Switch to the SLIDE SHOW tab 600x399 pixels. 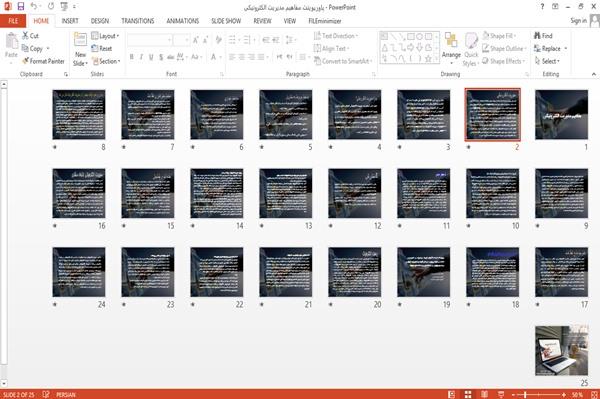click(x=226, y=21)
